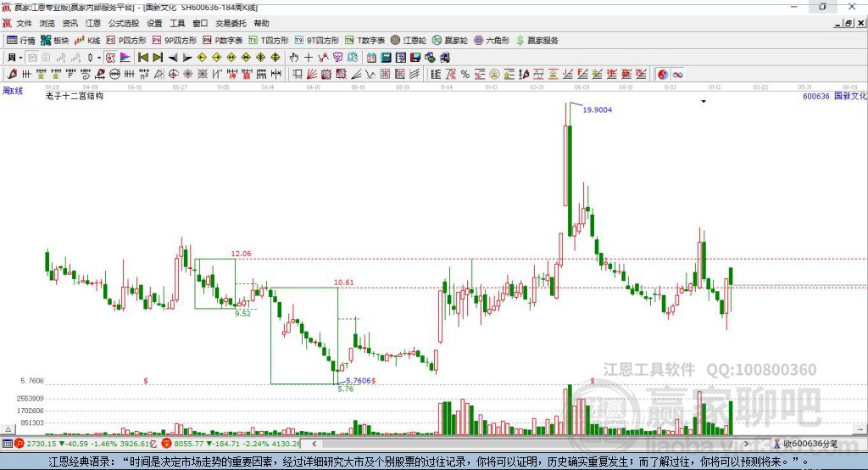Image resolution: width=868 pixels, height=470 pixels.
Task: Open 赢家服务 service link
Action: (x=537, y=41)
